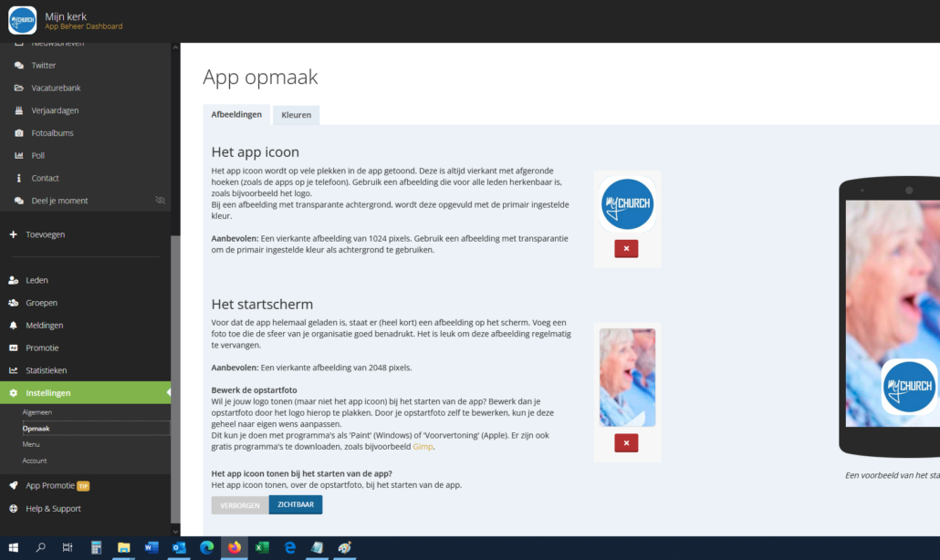Image resolution: width=940 pixels, height=560 pixels.
Task: Open Task View on the taskbar
Action: (x=68, y=547)
